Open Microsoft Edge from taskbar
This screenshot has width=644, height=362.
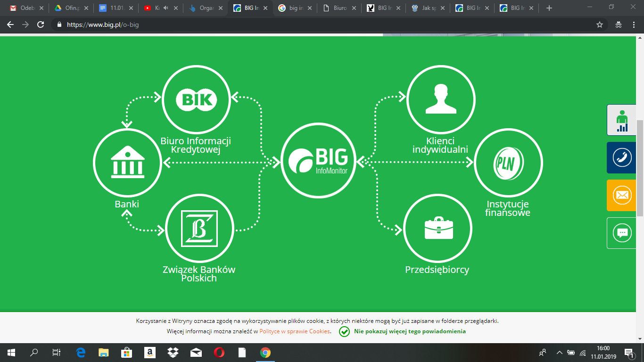tap(81, 352)
